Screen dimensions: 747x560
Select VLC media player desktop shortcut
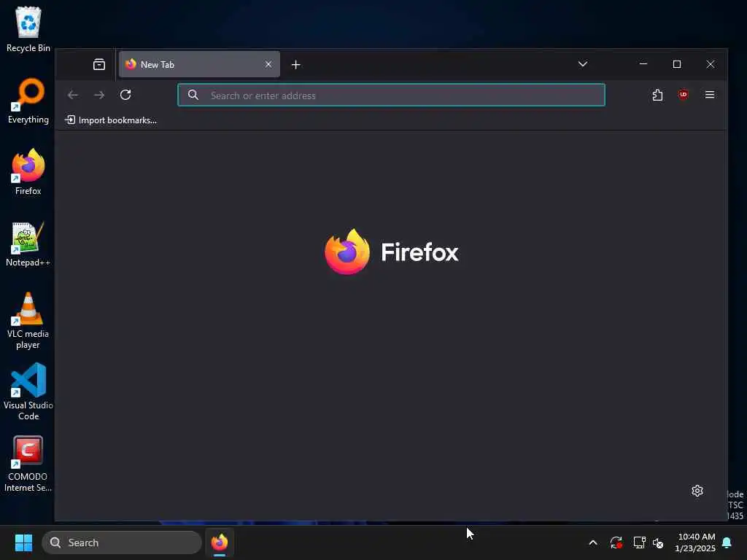28,321
